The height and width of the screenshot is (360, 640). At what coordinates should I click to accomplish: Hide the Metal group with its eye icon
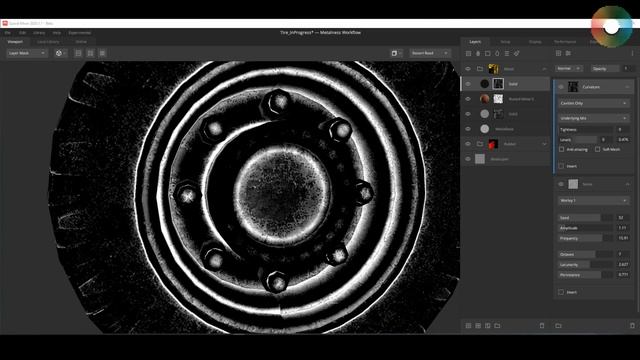pyautogui.click(x=468, y=69)
